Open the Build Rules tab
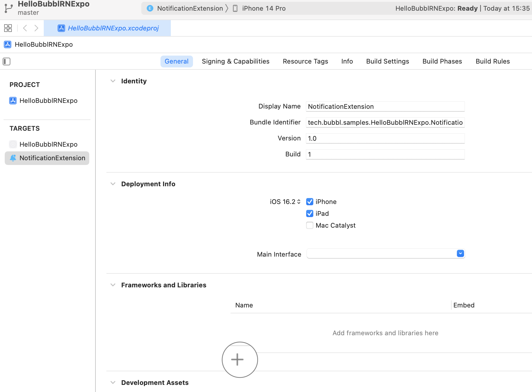The width and height of the screenshot is (532, 392). click(x=493, y=61)
